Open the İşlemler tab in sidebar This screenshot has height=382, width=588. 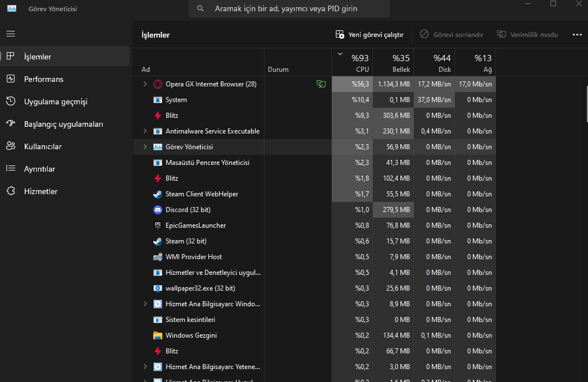pos(65,57)
